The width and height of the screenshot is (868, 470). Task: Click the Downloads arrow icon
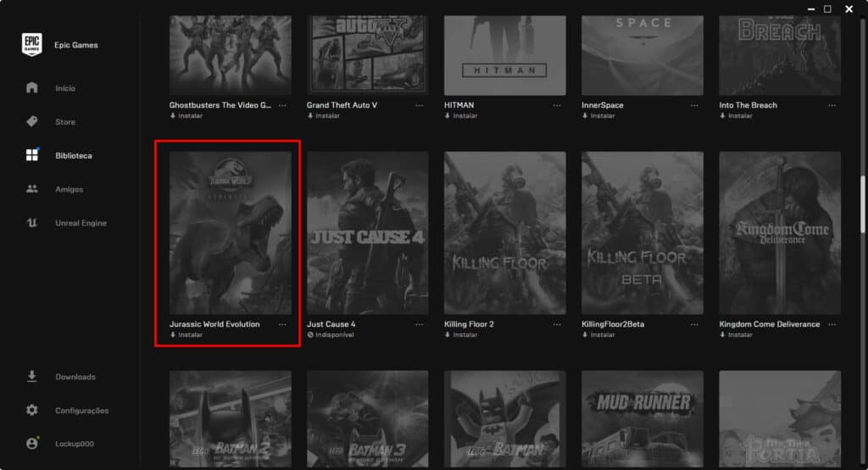click(x=32, y=377)
